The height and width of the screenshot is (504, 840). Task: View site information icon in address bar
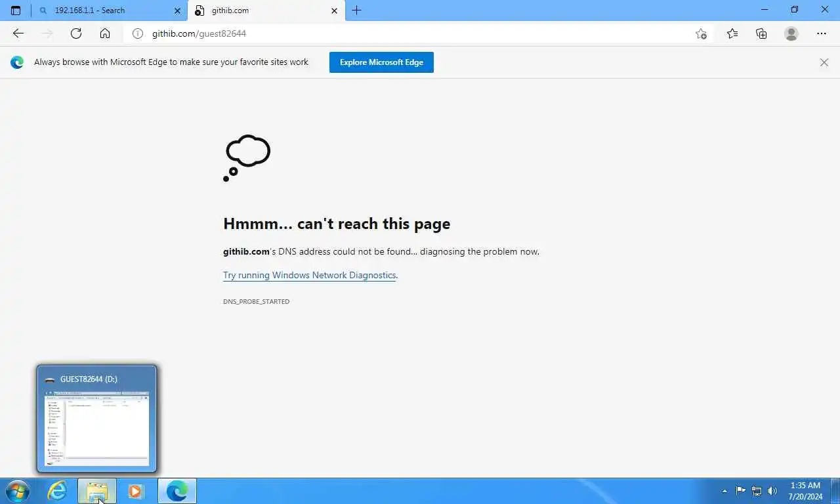[x=138, y=33]
